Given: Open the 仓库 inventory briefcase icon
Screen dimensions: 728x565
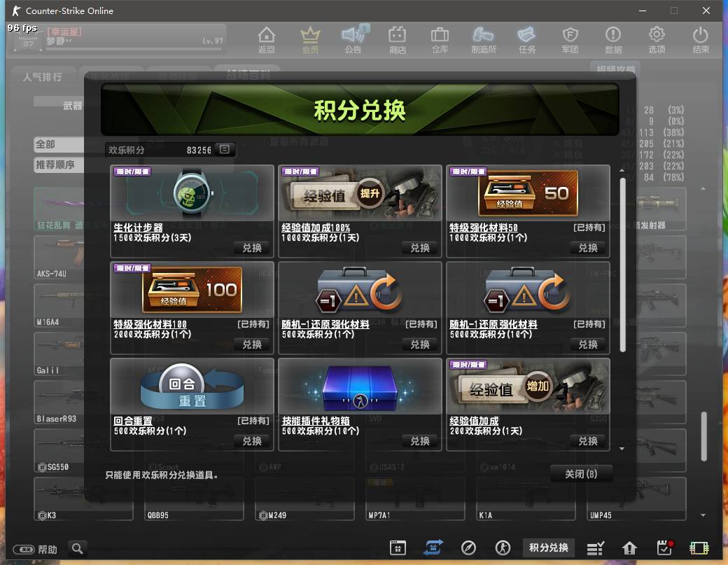Looking at the screenshot, I should [440, 40].
